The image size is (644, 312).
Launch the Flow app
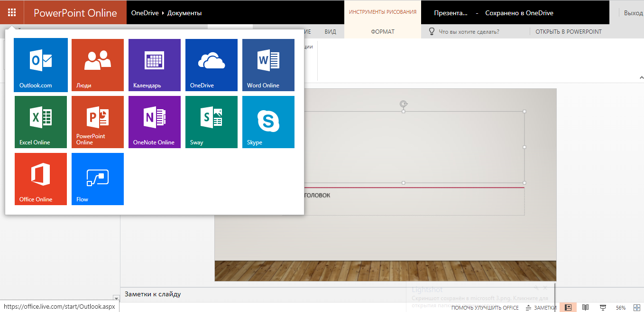click(x=97, y=179)
